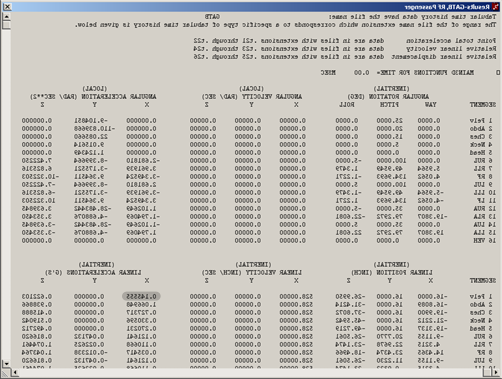Click the ANGULAR VELOCITY (RAD/SEC) heading

252,97
